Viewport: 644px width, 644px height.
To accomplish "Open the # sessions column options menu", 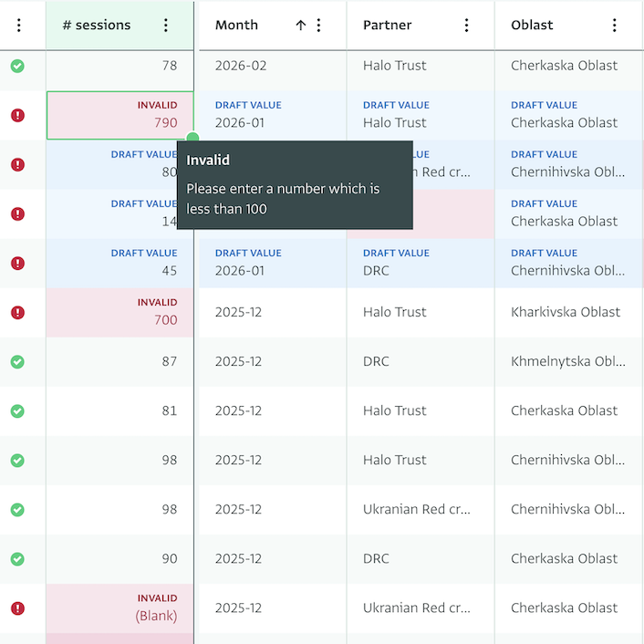I will 165,25.
